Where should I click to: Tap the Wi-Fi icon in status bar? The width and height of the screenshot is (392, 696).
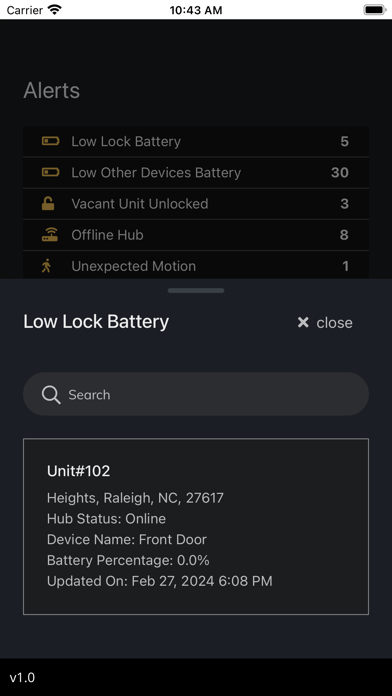(55, 10)
